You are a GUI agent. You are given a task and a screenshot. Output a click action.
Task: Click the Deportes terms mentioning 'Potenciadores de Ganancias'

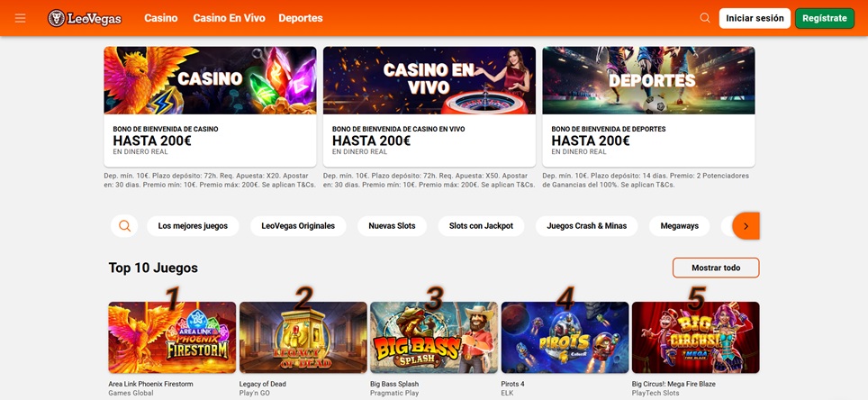pos(646,180)
